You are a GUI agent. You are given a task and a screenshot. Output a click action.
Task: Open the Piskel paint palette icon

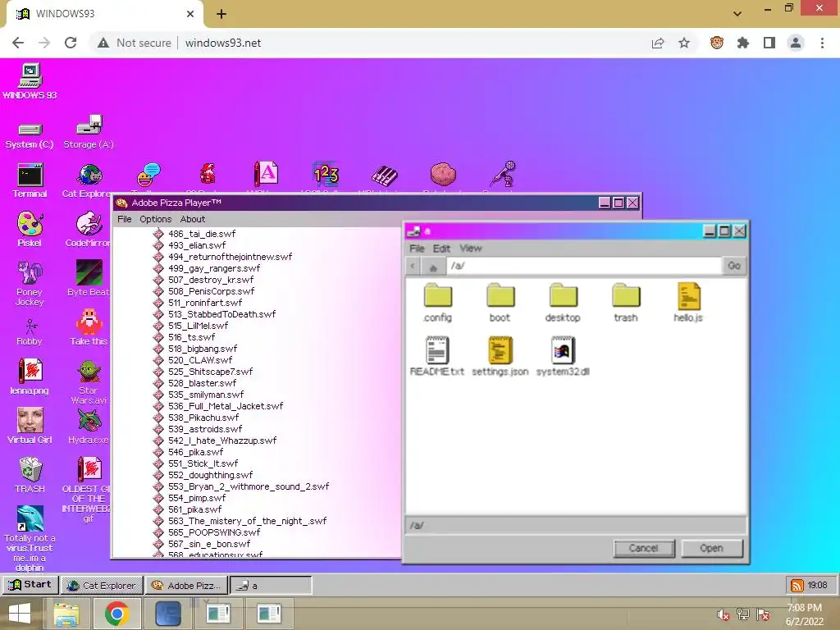30,230
